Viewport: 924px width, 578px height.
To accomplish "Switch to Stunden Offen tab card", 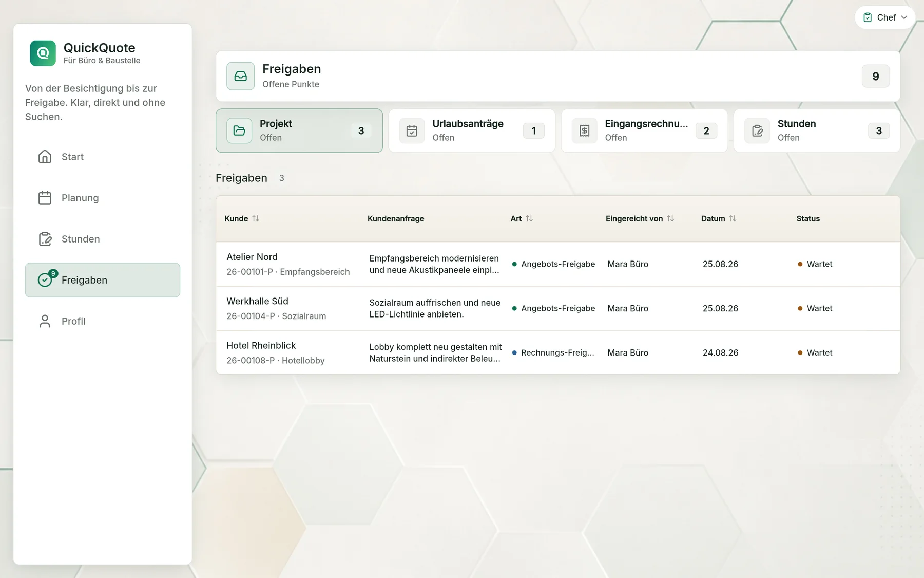I will point(817,130).
